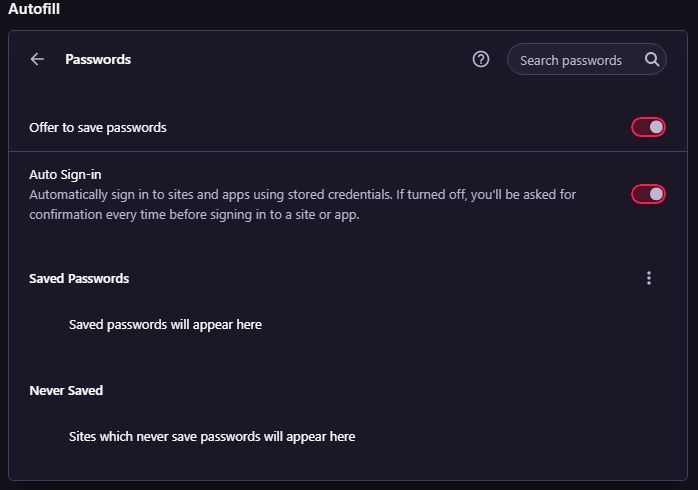Disable the Offer to save passwords toggle
Screen dimensions: 698x490
pyautogui.click(x=648, y=127)
